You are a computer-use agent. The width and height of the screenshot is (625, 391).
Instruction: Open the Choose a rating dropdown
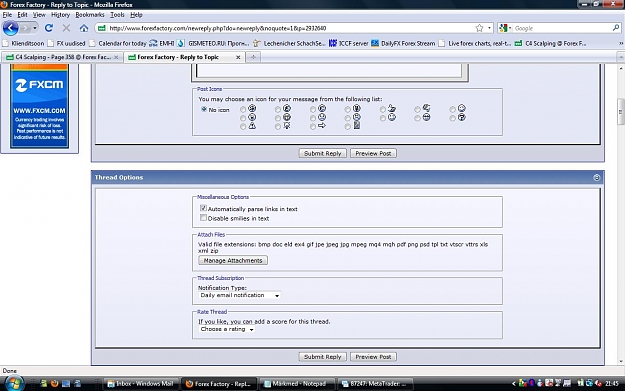227,329
